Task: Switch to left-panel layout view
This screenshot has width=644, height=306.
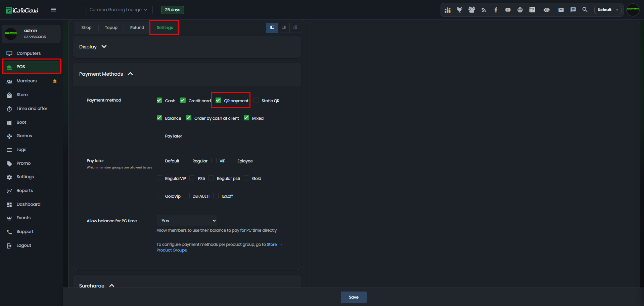Action: click(x=272, y=28)
